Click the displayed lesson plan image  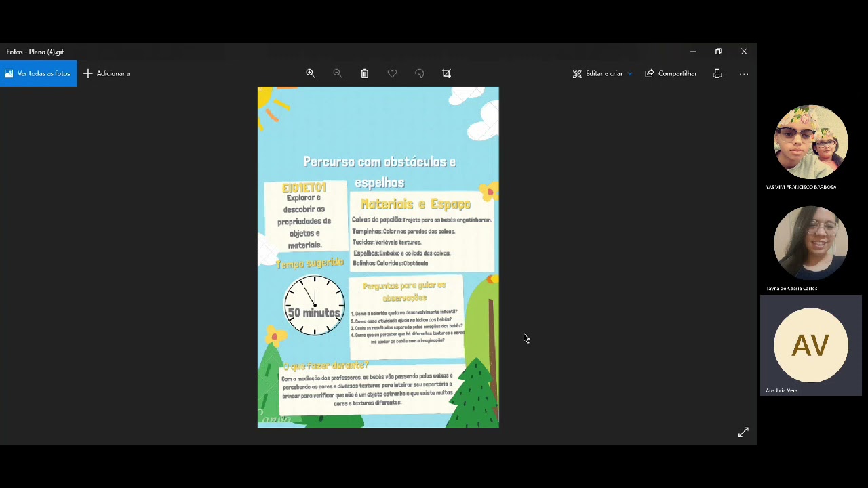378,257
